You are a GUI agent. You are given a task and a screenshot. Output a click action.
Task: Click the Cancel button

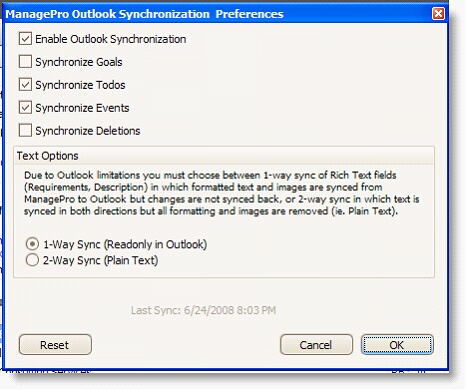click(x=316, y=345)
